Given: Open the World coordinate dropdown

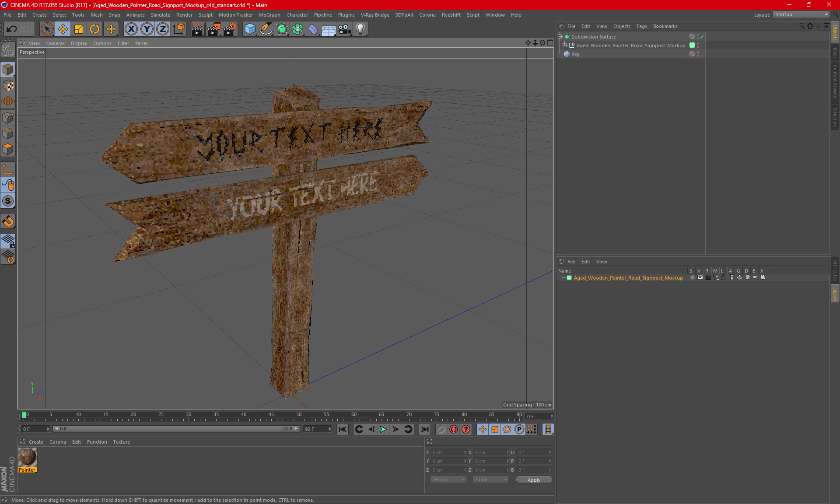Looking at the screenshot, I should 448,479.
